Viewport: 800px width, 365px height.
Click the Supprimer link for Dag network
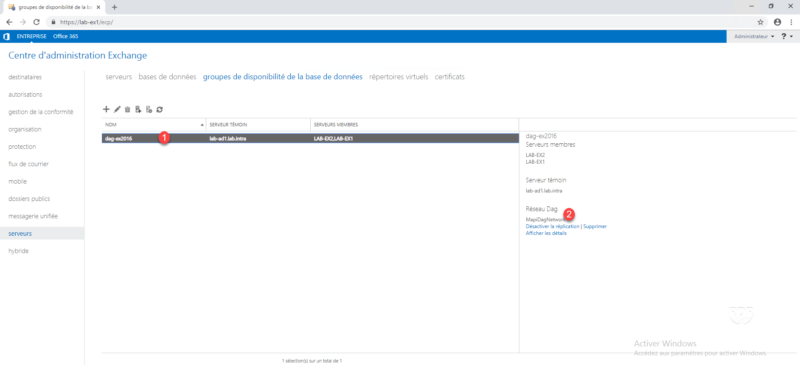coord(595,226)
